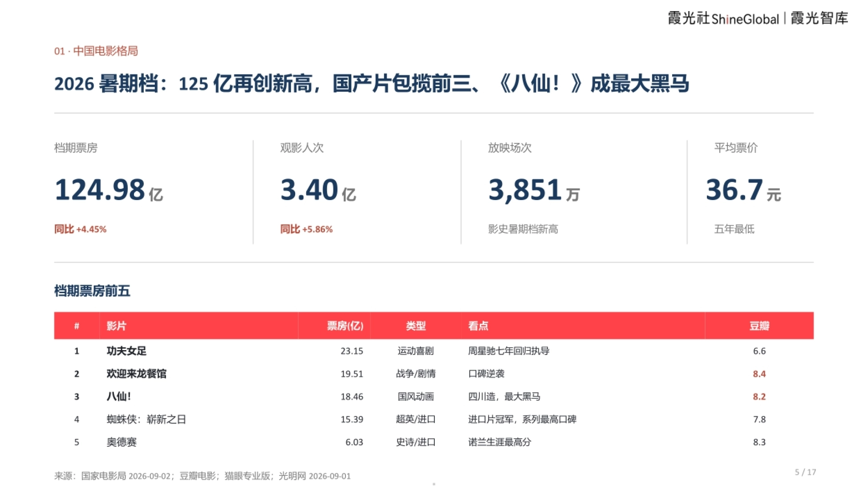Click the page number 5 / 17

pyautogui.click(x=806, y=472)
